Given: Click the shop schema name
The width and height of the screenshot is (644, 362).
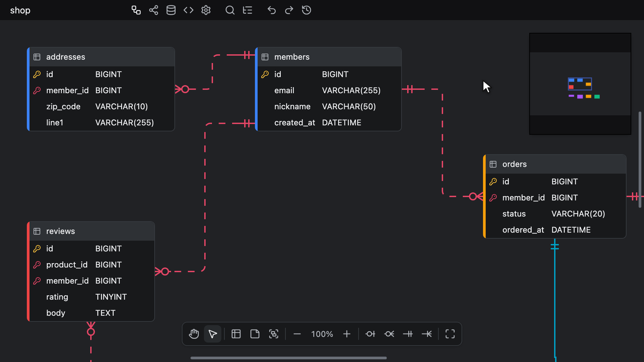Looking at the screenshot, I should coord(20,10).
